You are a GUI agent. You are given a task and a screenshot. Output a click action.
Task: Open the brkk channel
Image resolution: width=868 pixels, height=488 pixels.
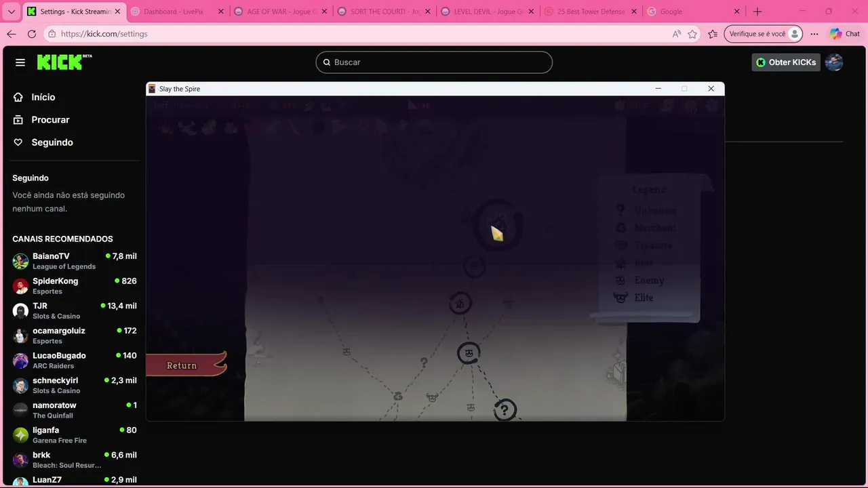click(x=75, y=460)
